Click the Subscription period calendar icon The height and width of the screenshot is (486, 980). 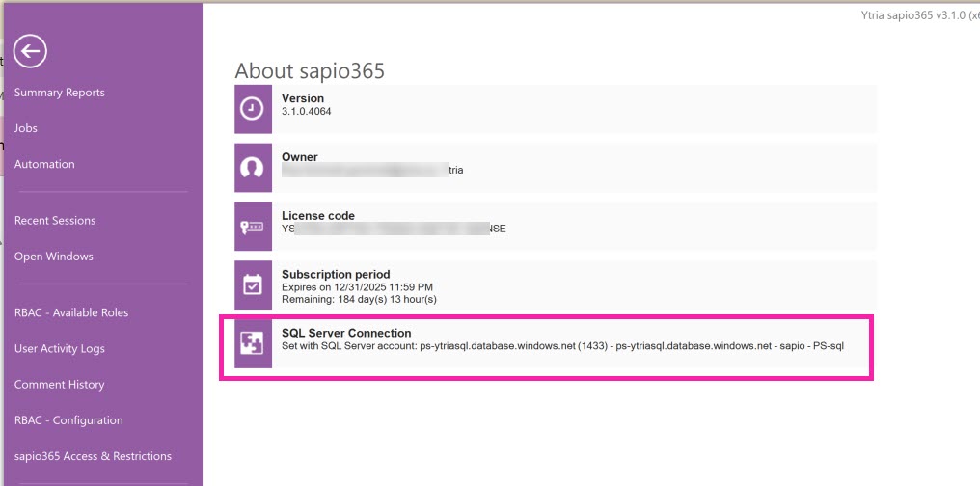tap(252, 285)
